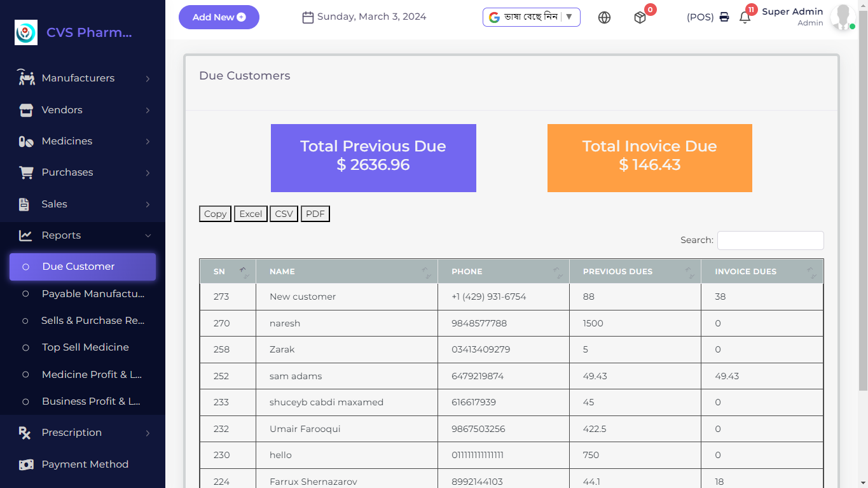Select the Due Customer radio bullet
868x488 pixels.
pyautogui.click(x=25, y=267)
